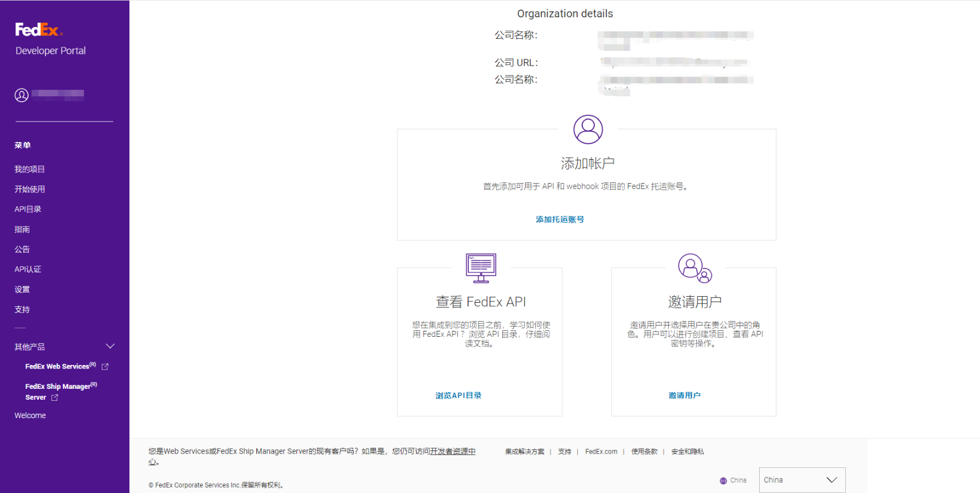The image size is (980, 493).
Task: Open API认证 menu item
Action: tap(28, 269)
